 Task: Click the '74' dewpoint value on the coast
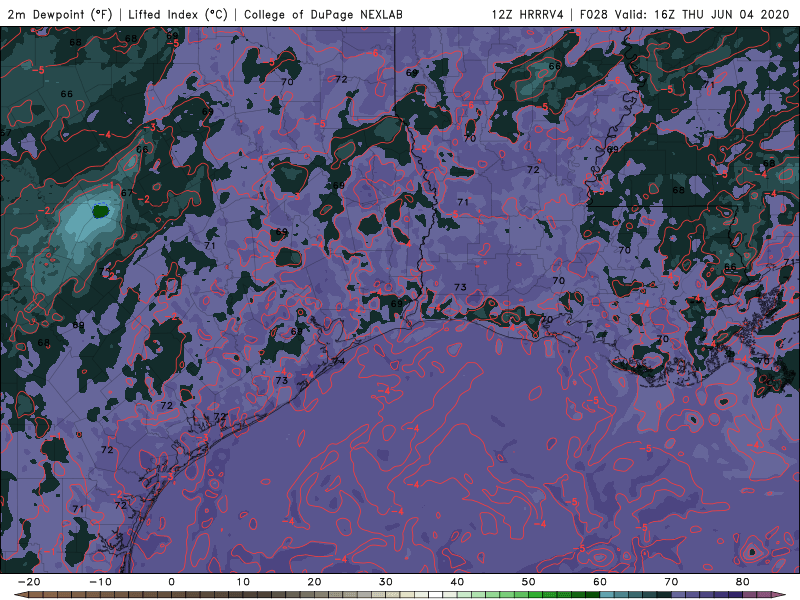[339, 361]
